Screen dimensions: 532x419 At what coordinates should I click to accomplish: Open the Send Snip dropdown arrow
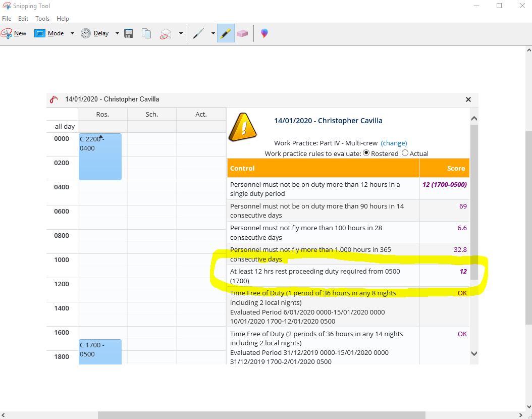tap(181, 33)
